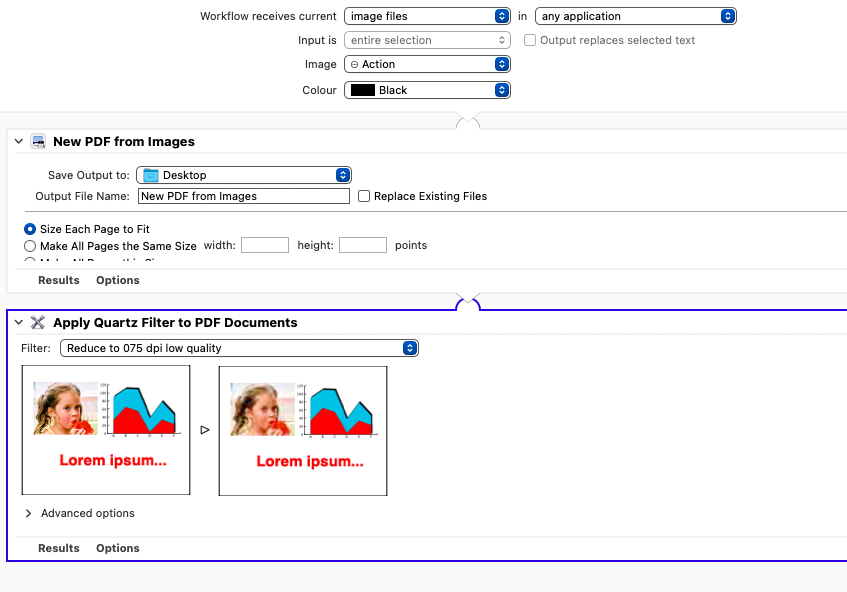Click the filtered result preview thumbnail
Viewport: 847px width, 592px height.
303,430
